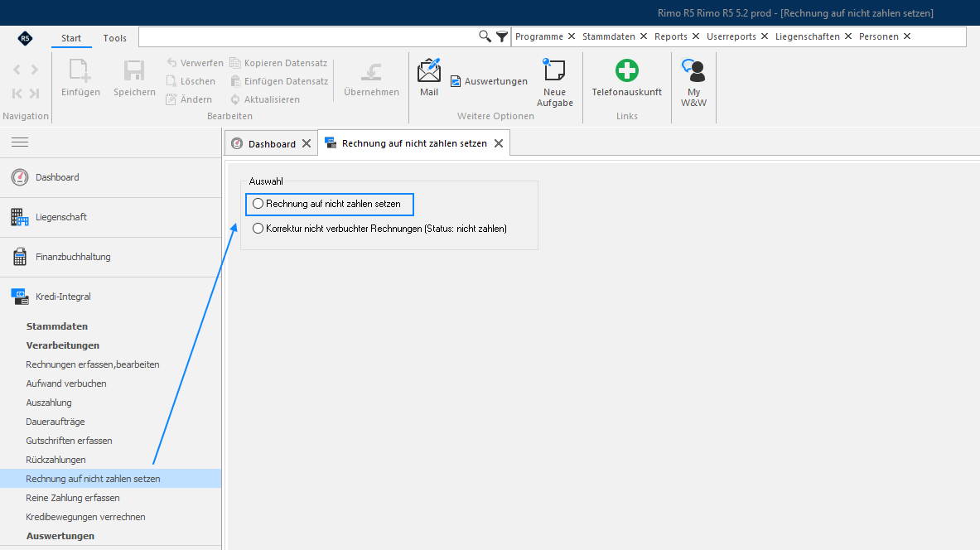
Task: Click Verwerfen in Bearbeiten group
Action: (195, 63)
